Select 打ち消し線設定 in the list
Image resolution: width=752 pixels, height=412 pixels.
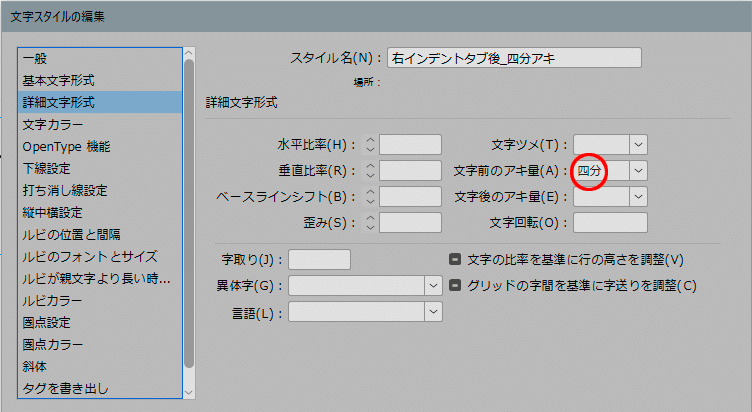(x=100, y=190)
